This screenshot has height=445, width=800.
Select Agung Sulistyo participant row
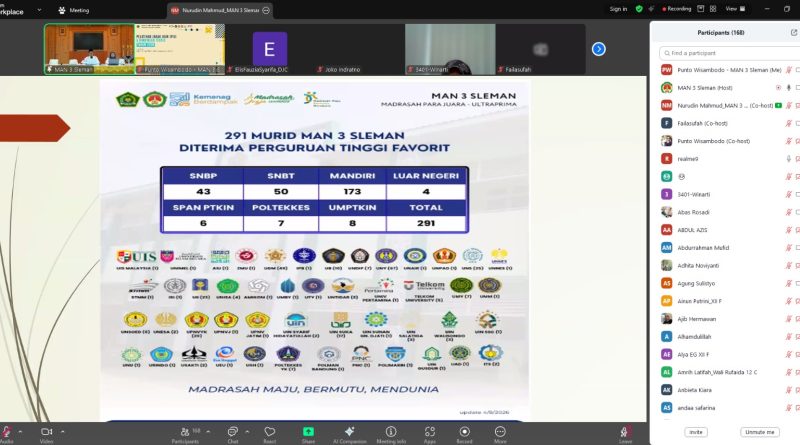(x=730, y=283)
